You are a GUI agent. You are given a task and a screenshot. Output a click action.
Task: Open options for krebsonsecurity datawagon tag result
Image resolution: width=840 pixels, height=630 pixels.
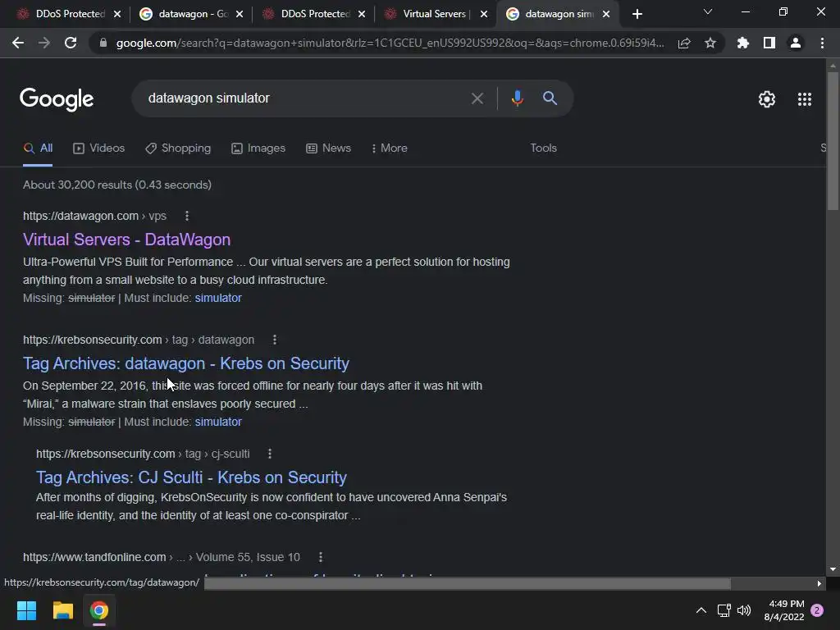coord(274,340)
